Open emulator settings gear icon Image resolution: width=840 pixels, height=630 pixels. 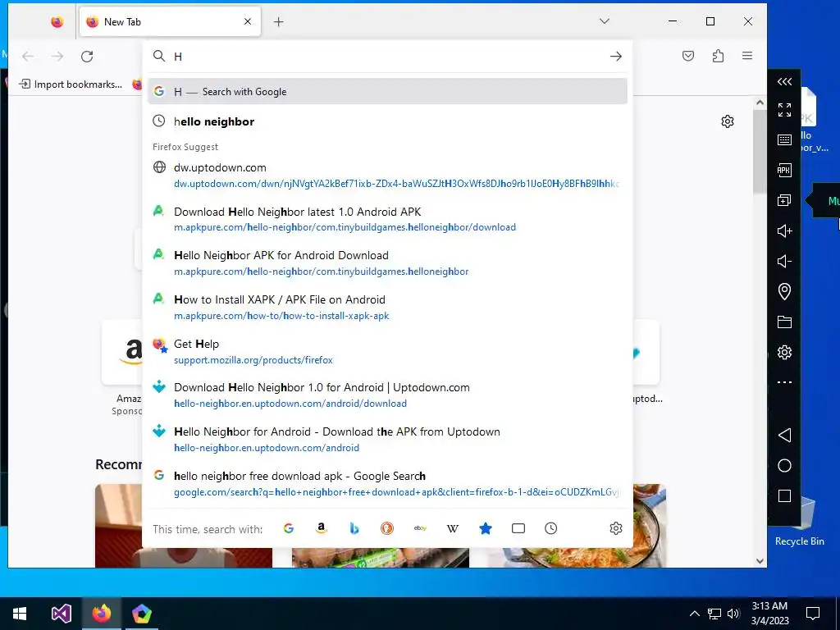click(x=784, y=353)
